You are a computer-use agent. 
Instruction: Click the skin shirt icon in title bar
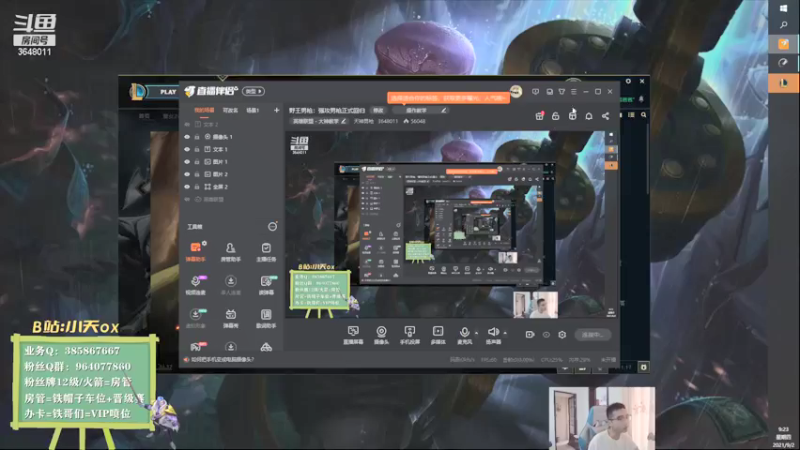coord(562,92)
